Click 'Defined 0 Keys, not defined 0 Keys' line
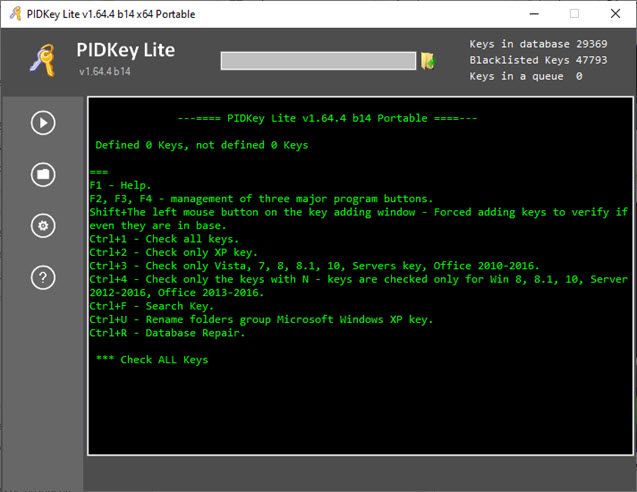Viewport: 637px width, 492px height. 202,145
